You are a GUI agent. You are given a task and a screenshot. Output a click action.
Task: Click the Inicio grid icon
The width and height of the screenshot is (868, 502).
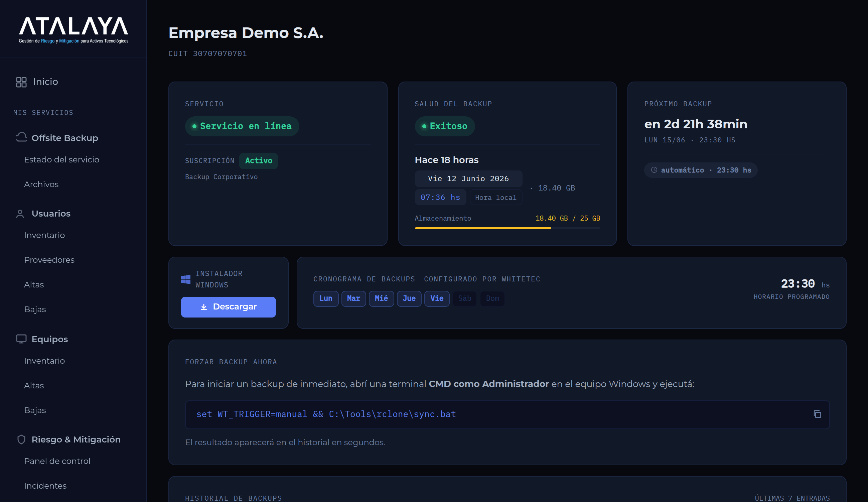point(21,82)
